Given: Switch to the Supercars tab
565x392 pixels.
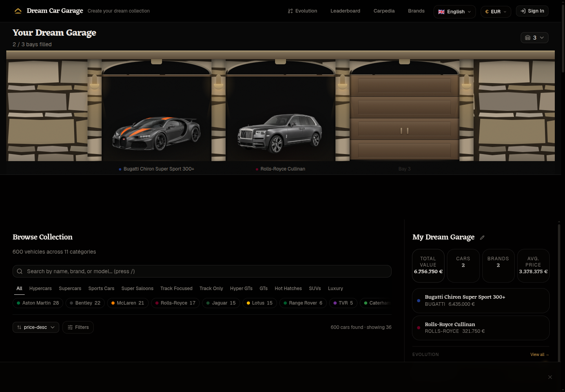Looking at the screenshot, I should (x=70, y=289).
